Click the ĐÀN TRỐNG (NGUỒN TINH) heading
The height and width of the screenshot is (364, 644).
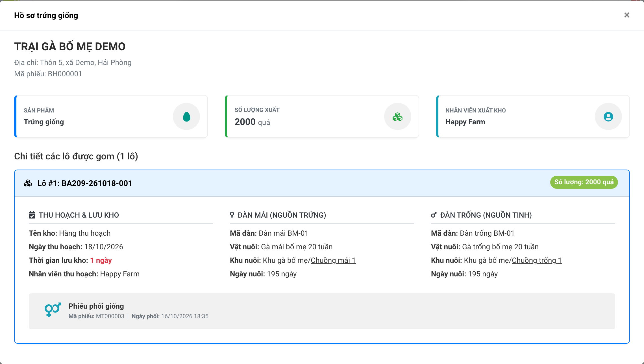click(486, 215)
